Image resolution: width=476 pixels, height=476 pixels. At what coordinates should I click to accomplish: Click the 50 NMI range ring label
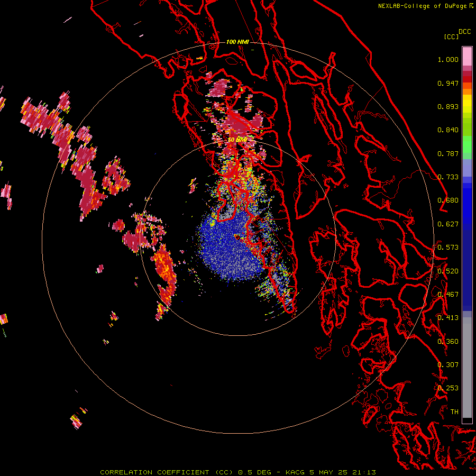(x=237, y=140)
